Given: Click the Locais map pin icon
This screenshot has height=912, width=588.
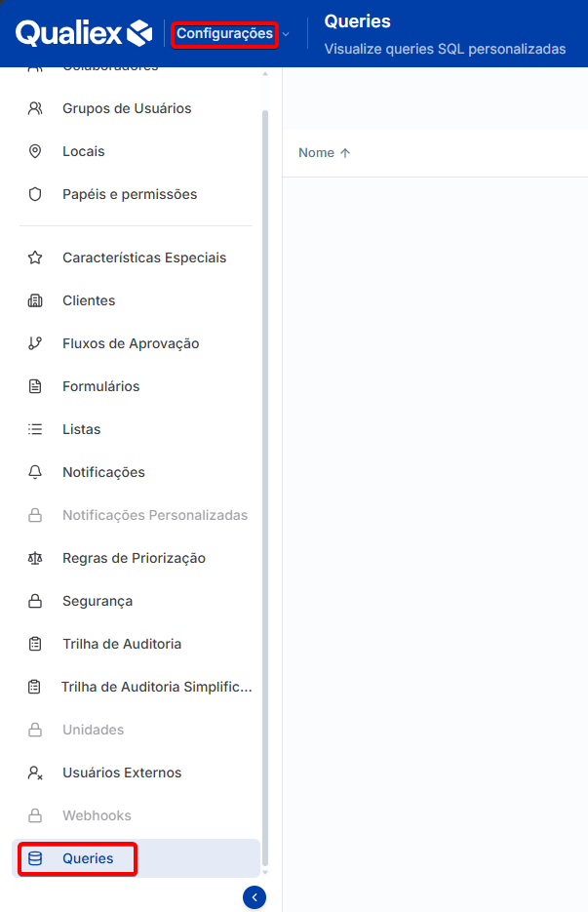Looking at the screenshot, I should 35,151.
